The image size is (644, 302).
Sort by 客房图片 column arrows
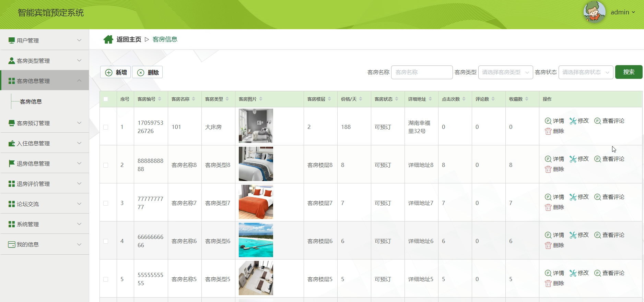click(261, 99)
